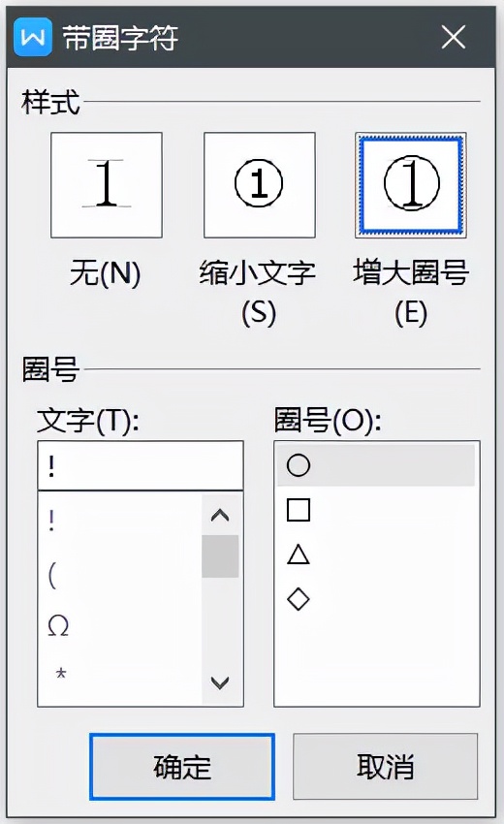The height and width of the screenshot is (824, 504).
Task: Pick the 增大圈号 enlarged circle style
Action: pos(410,185)
